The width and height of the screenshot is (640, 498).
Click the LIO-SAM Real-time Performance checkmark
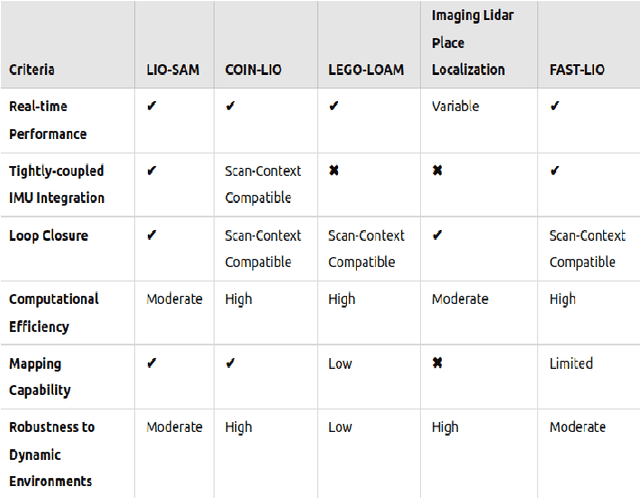tap(151, 106)
